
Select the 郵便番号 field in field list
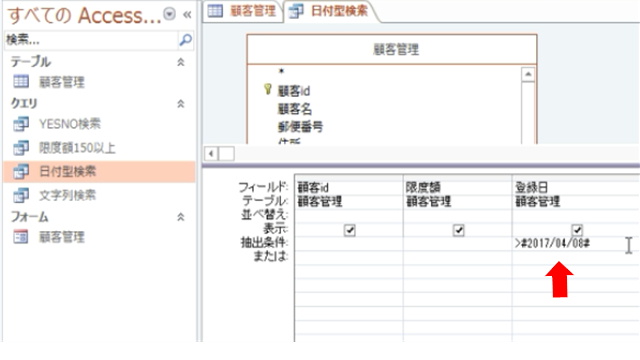[300, 127]
